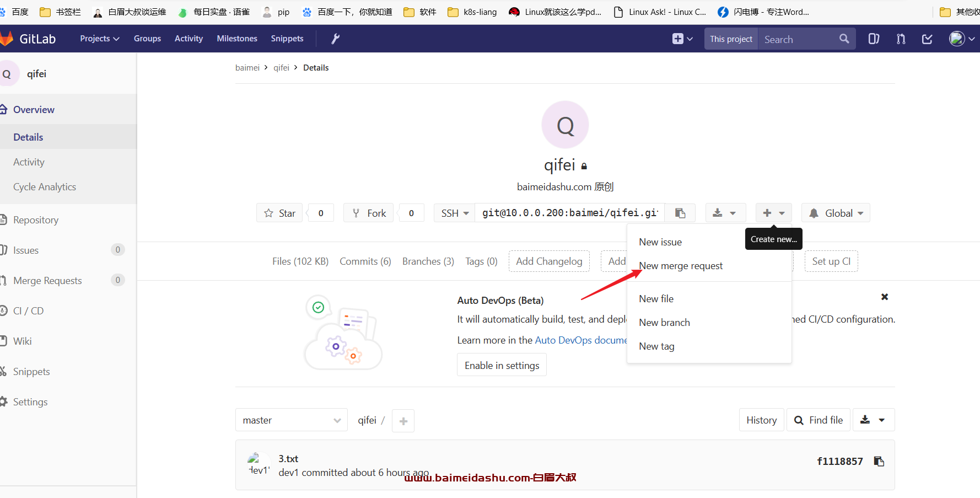Fork the qifei project
The width and height of the screenshot is (980, 498).
point(369,213)
